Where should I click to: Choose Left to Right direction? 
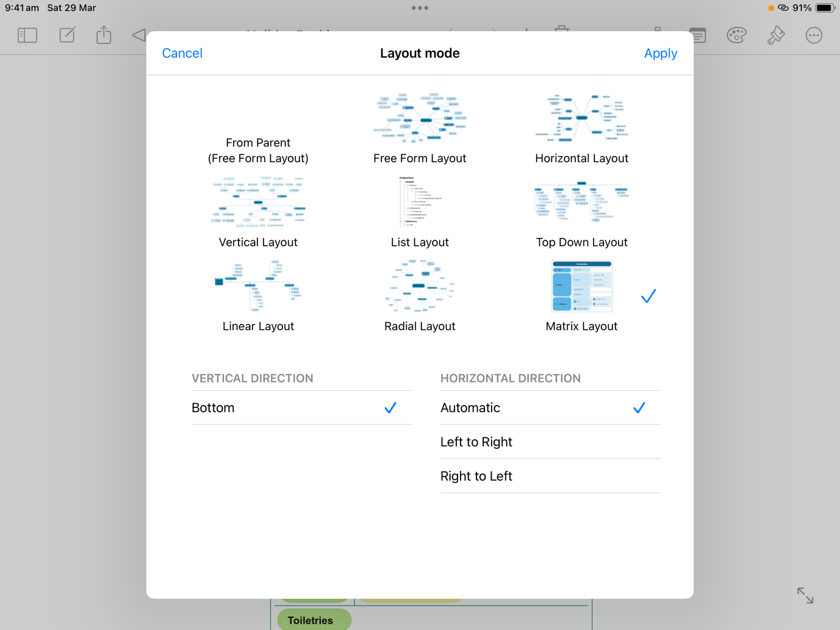(550, 442)
